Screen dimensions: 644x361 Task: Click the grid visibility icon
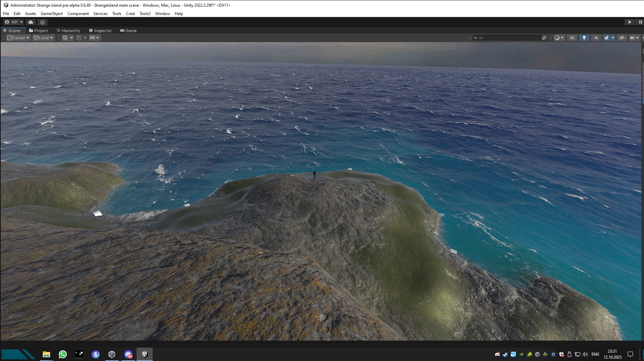tap(65, 38)
